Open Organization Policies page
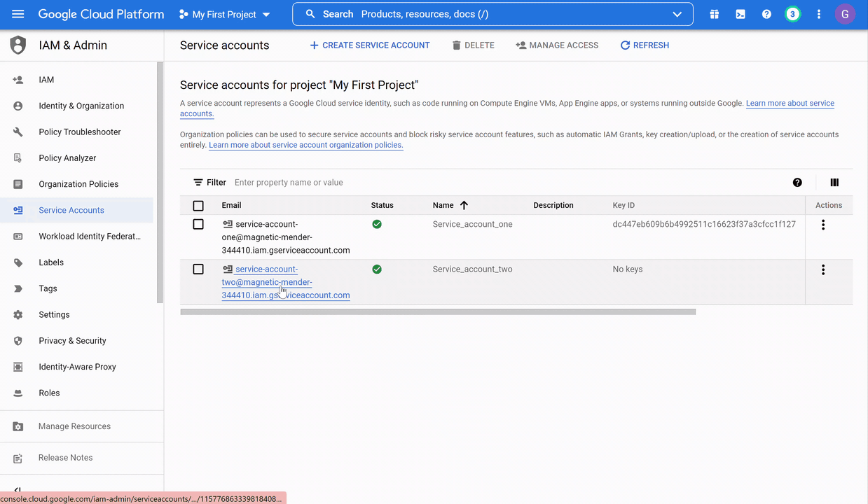The image size is (868, 504). coord(78,184)
